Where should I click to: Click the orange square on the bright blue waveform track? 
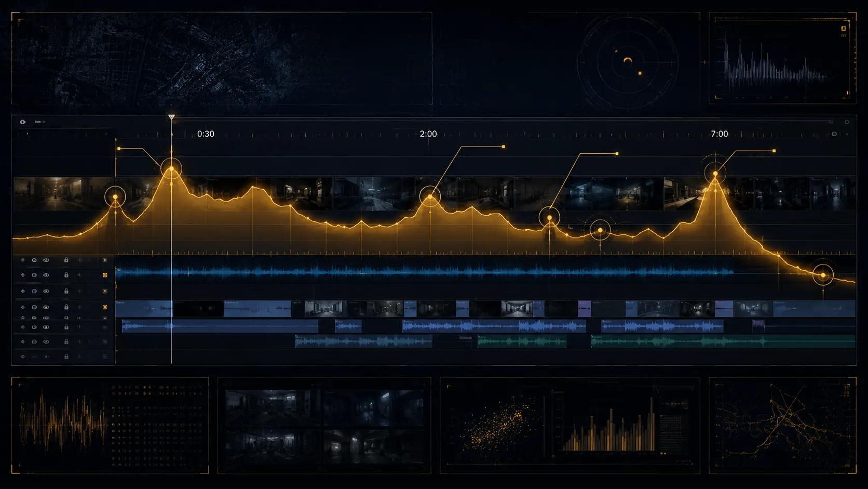105,275
